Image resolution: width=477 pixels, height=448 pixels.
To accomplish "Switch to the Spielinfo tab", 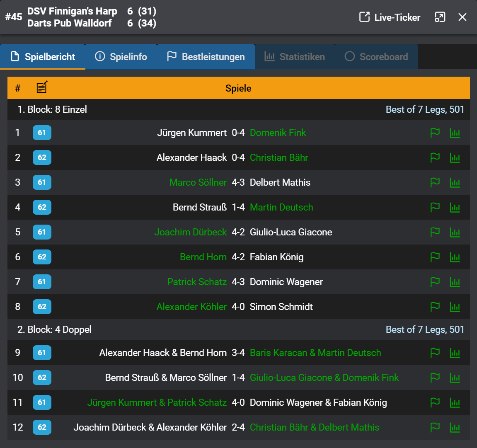I will [x=121, y=57].
